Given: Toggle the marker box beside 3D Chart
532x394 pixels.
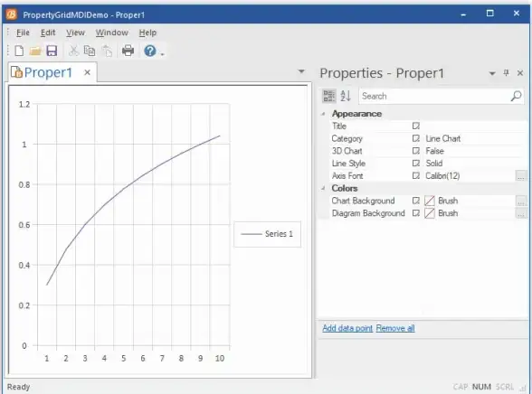Looking at the screenshot, I should coord(416,151).
